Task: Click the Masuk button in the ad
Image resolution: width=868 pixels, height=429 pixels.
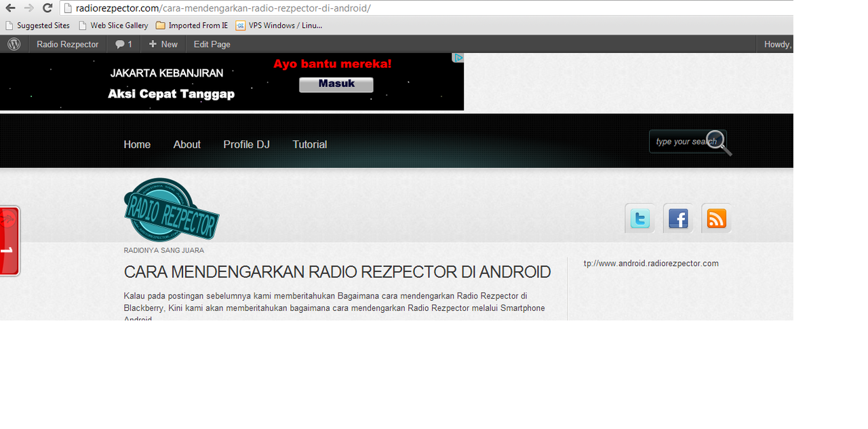Action: coord(336,84)
